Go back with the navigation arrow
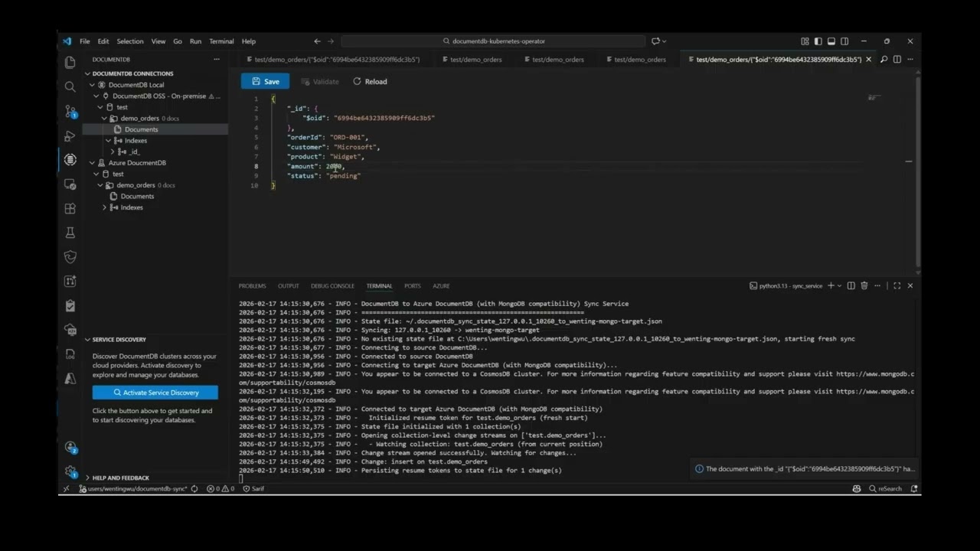980x551 pixels. pyautogui.click(x=317, y=41)
